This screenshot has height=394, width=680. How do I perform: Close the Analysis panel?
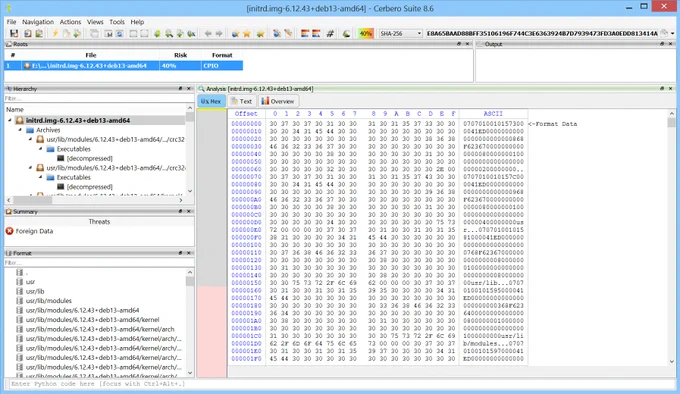pyautogui.click(x=670, y=88)
